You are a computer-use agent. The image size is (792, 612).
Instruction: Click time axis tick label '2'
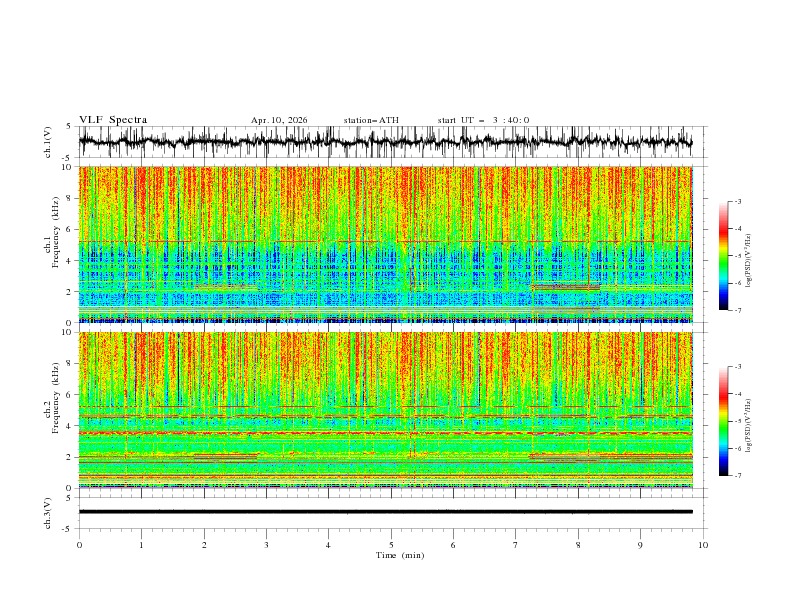[x=204, y=545]
